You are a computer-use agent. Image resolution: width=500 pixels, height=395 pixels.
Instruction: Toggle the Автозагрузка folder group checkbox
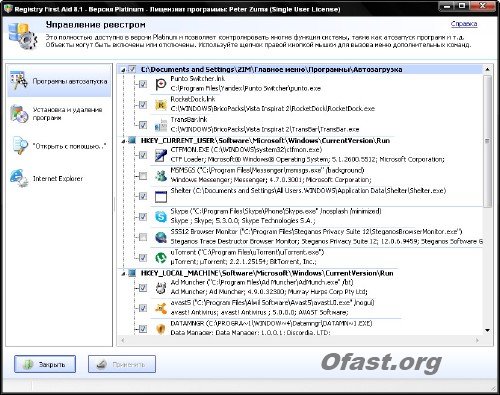[132, 69]
